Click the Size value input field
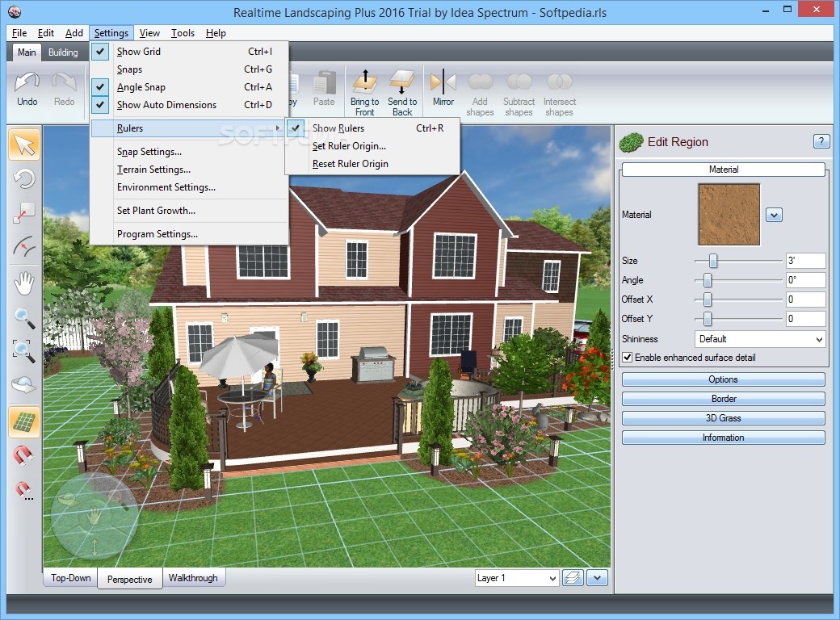The width and height of the screenshot is (840, 620). [x=805, y=261]
